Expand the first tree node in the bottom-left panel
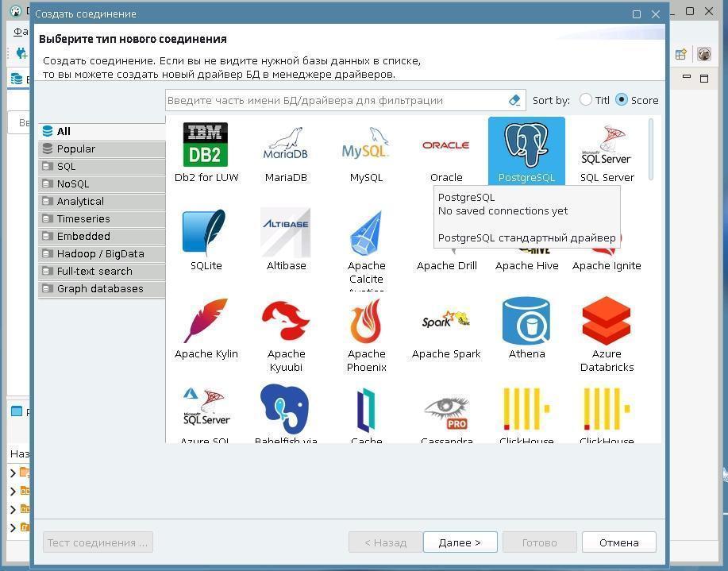The height and width of the screenshot is (571, 728). click(13, 473)
